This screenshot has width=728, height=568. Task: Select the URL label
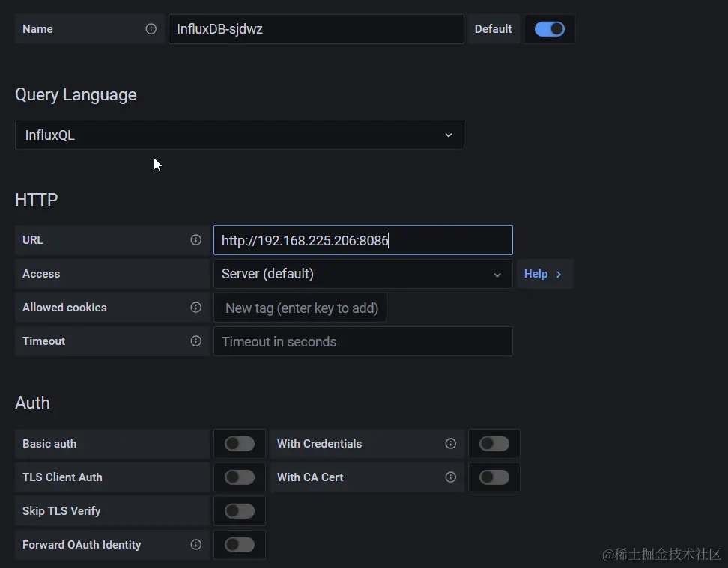[x=32, y=240]
